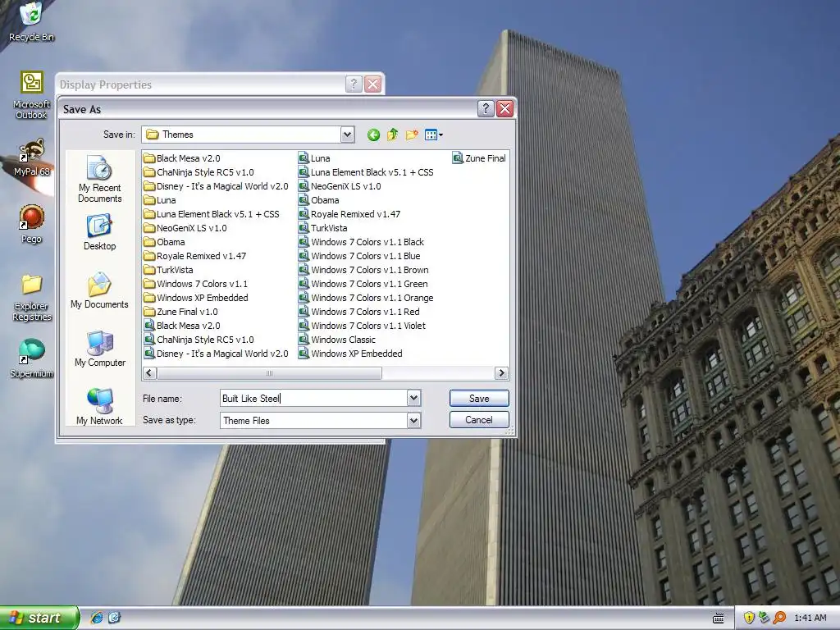Image resolution: width=840 pixels, height=630 pixels.
Task: Expand the Save as type dropdown
Action: (x=413, y=421)
